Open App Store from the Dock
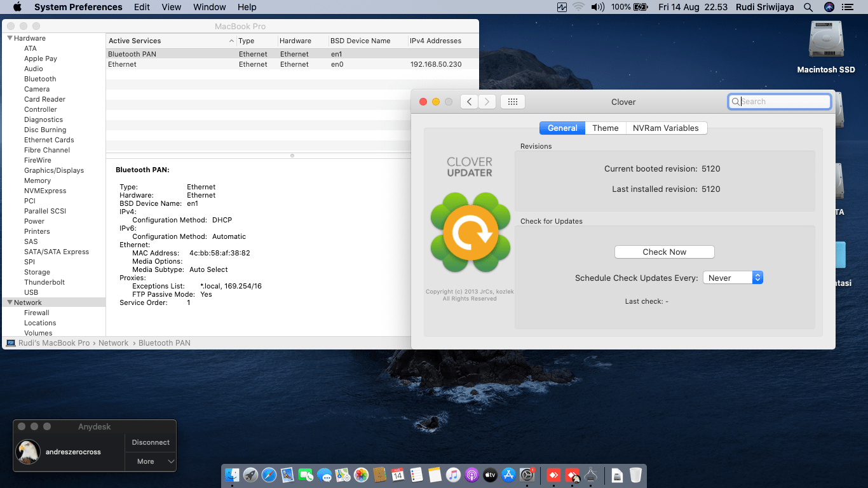 [508, 475]
